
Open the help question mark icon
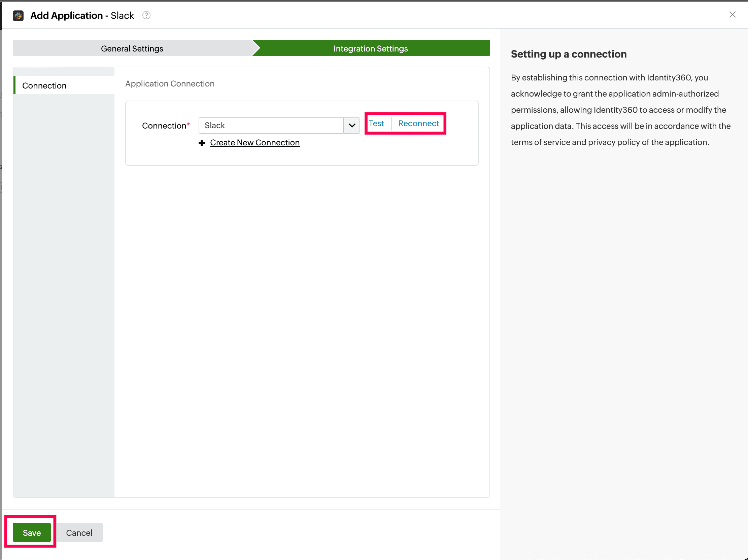(146, 15)
